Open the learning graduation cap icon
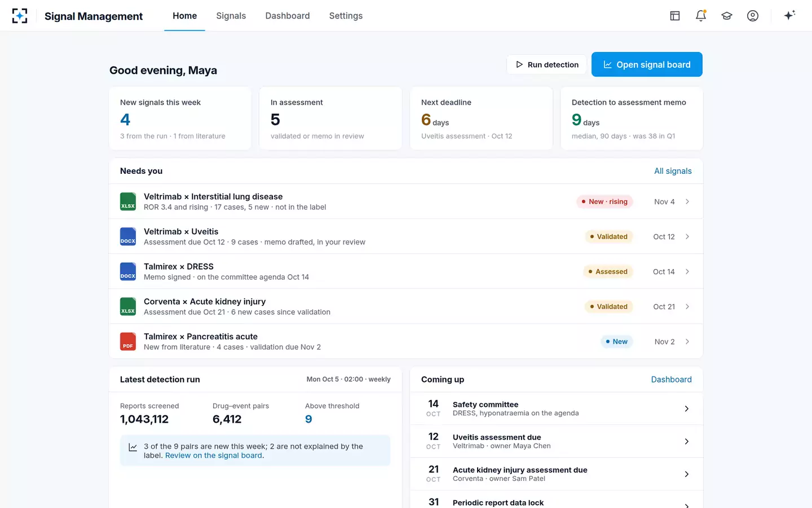812x508 pixels. click(x=727, y=16)
